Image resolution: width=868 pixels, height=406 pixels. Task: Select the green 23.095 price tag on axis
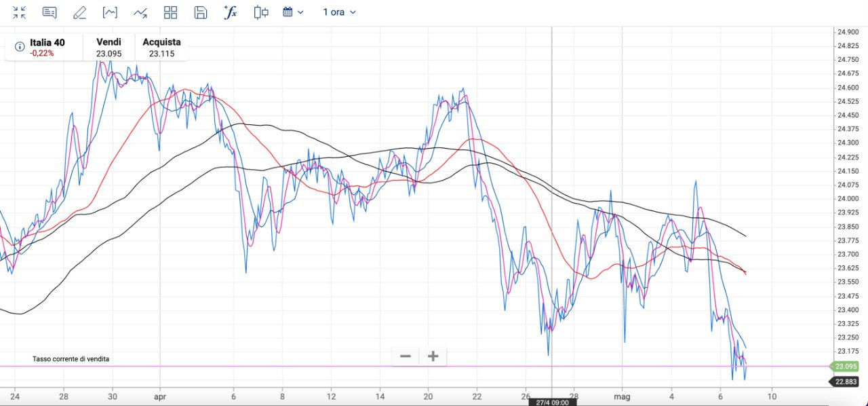click(846, 367)
